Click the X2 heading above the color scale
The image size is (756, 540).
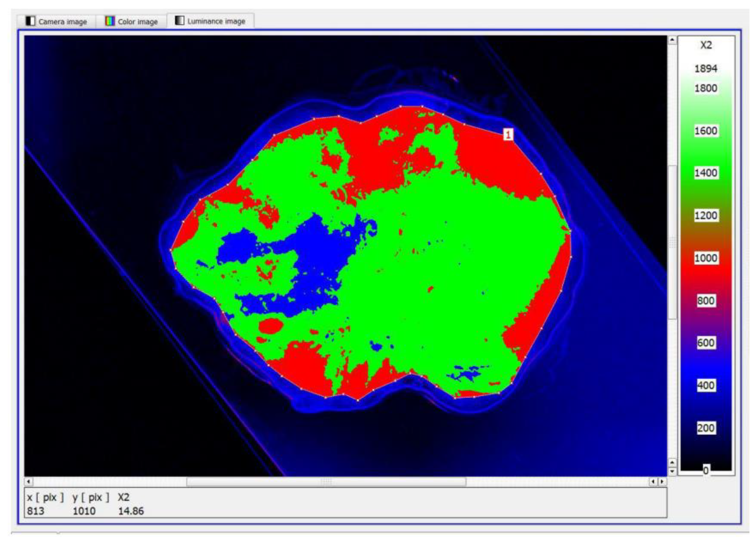click(706, 45)
